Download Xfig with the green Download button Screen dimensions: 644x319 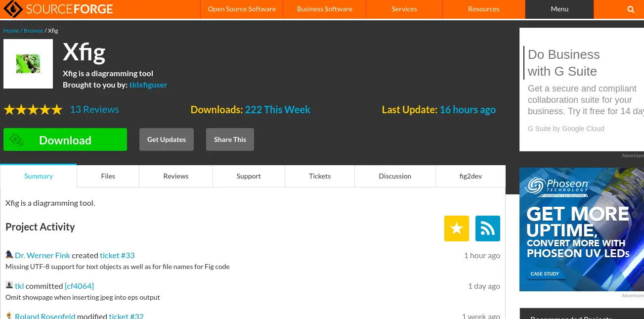65,139
